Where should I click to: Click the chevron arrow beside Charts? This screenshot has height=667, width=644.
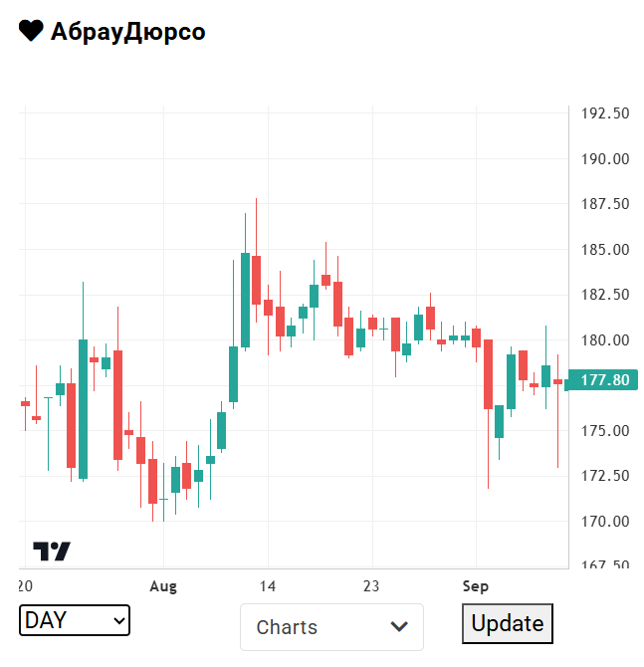tap(399, 627)
